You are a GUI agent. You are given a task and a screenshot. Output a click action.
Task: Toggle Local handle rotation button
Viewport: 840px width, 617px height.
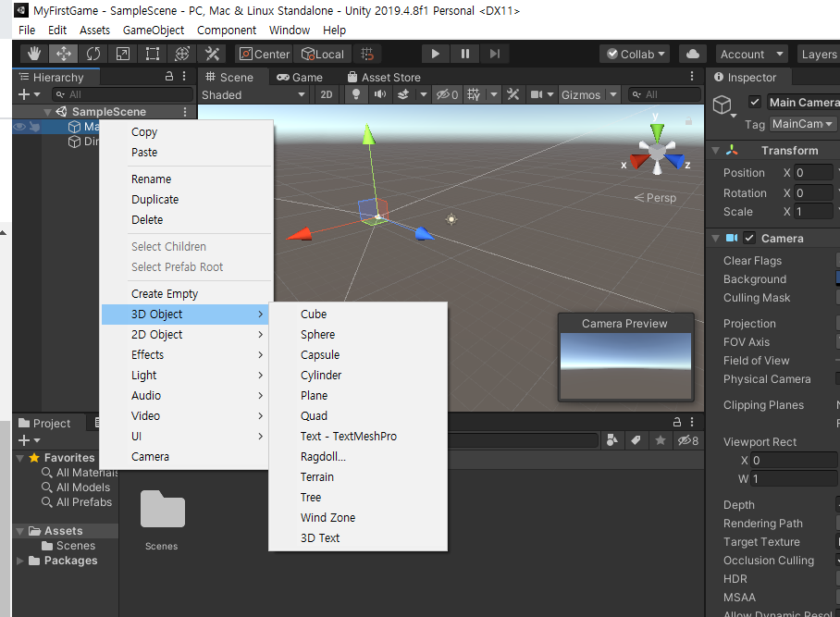323,54
